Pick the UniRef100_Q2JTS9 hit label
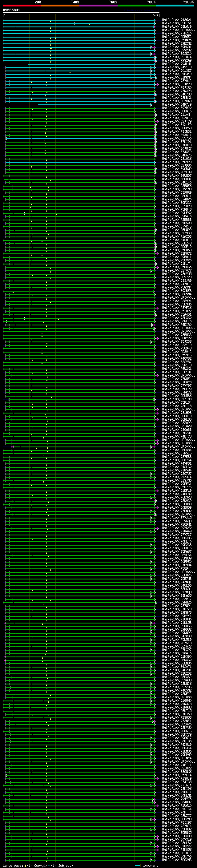The width and height of the screenshot is (197, 868). 176,122
